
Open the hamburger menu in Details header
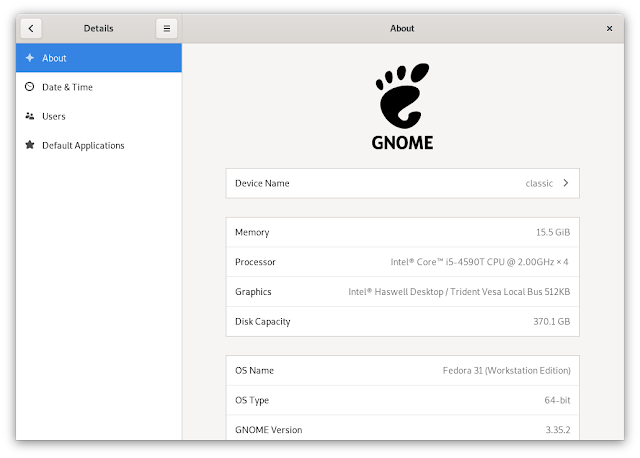click(167, 29)
